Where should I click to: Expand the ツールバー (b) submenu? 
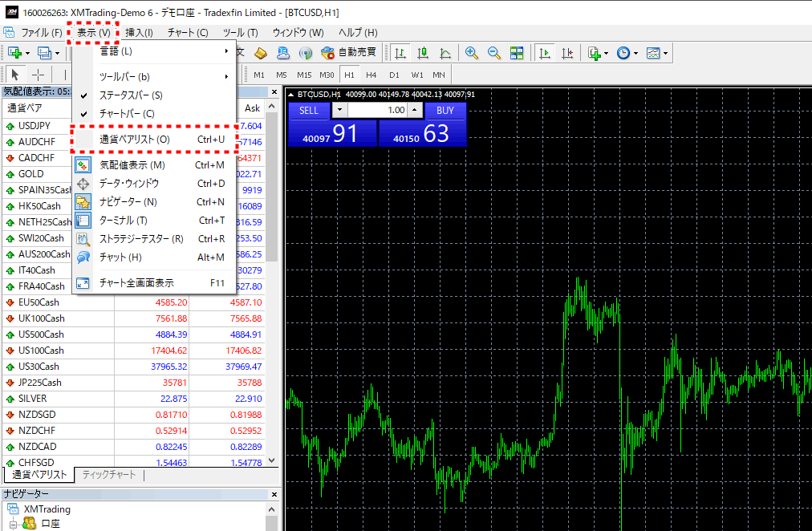click(x=154, y=76)
